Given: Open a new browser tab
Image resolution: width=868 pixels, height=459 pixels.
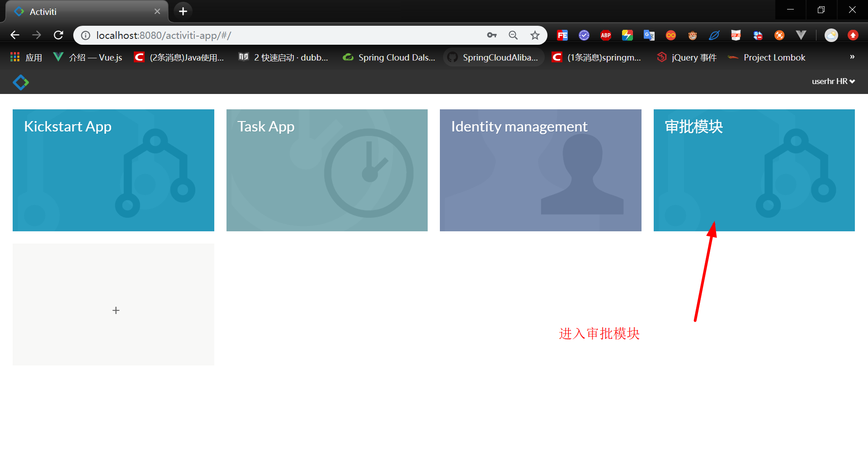Looking at the screenshot, I should [183, 11].
